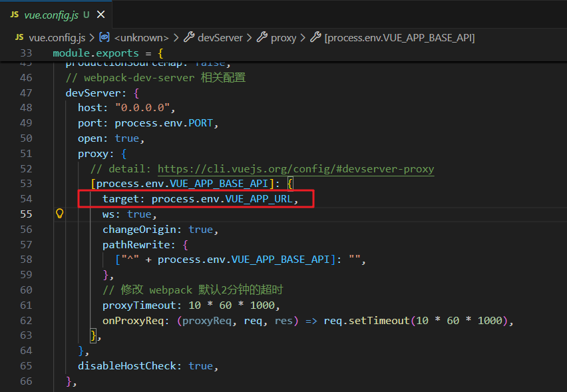
Task: Close the vue.config.js tab
Action: point(101,15)
